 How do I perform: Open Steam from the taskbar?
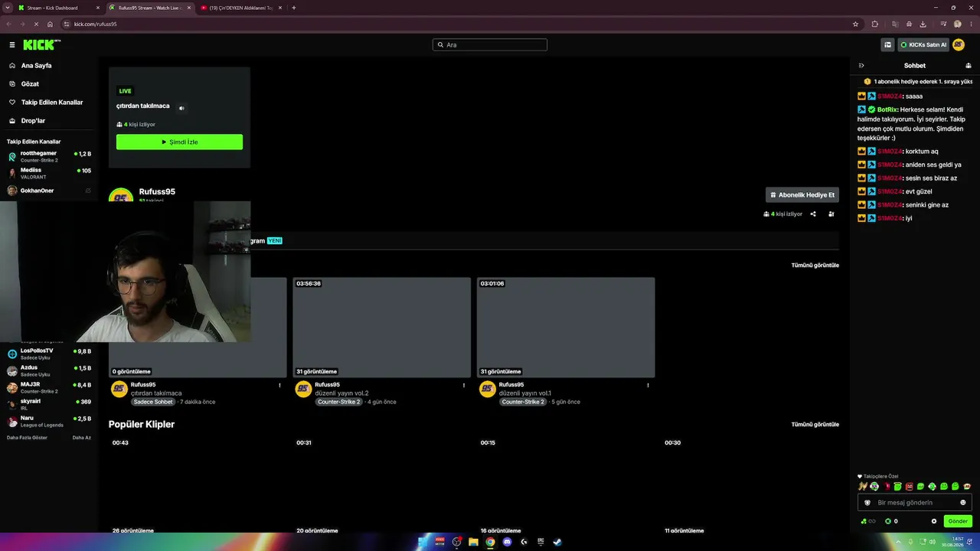pyautogui.click(x=557, y=542)
